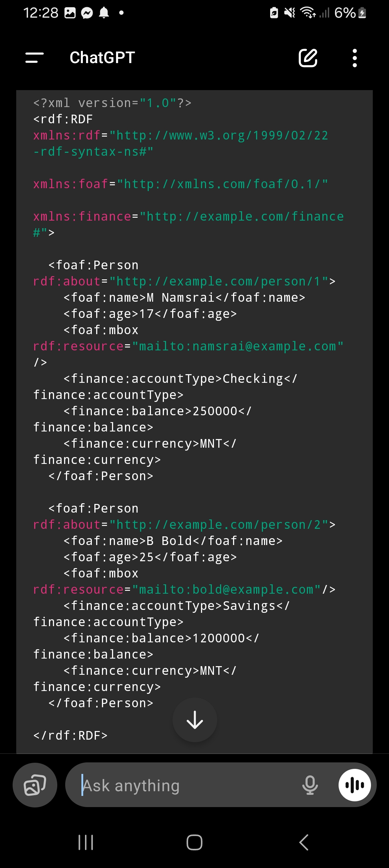
Task: Start voice mode with waveform button
Action: [355, 785]
